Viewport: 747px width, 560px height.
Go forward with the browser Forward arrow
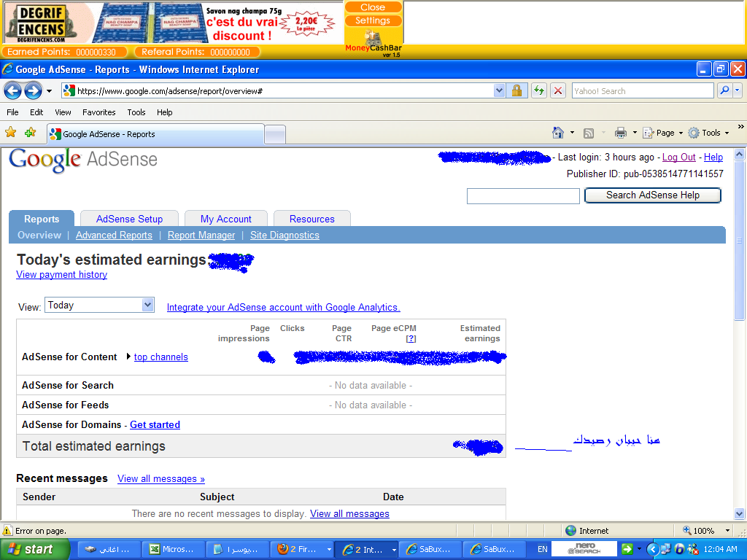pyautogui.click(x=33, y=90)
